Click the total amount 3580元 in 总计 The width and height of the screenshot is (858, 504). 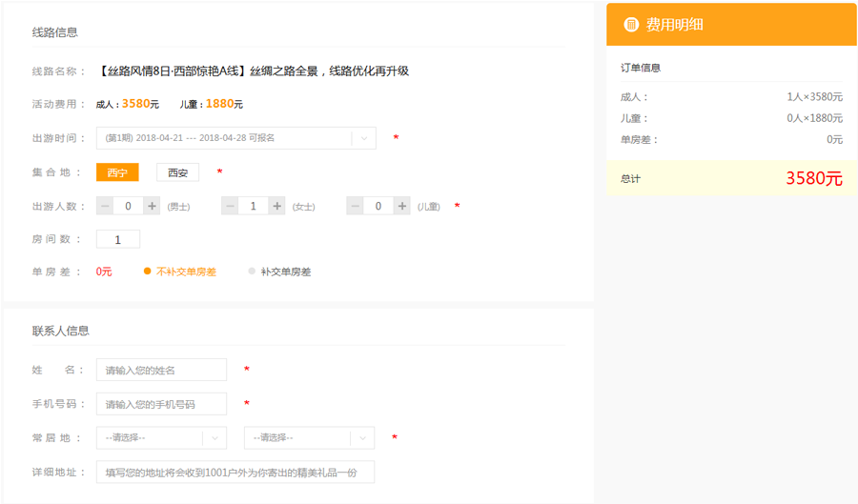(x=814, y=178)
